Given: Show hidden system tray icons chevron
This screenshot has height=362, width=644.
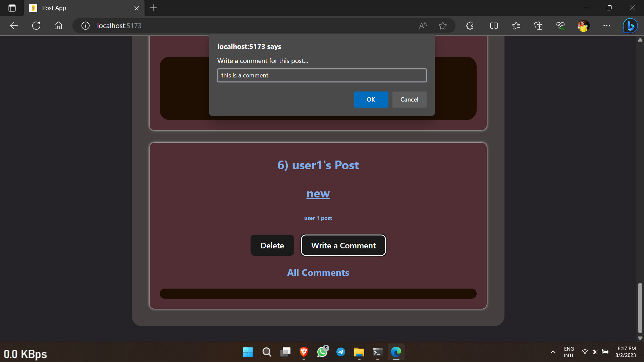Looking at the screenshot, I should click(x=553, y=352).
